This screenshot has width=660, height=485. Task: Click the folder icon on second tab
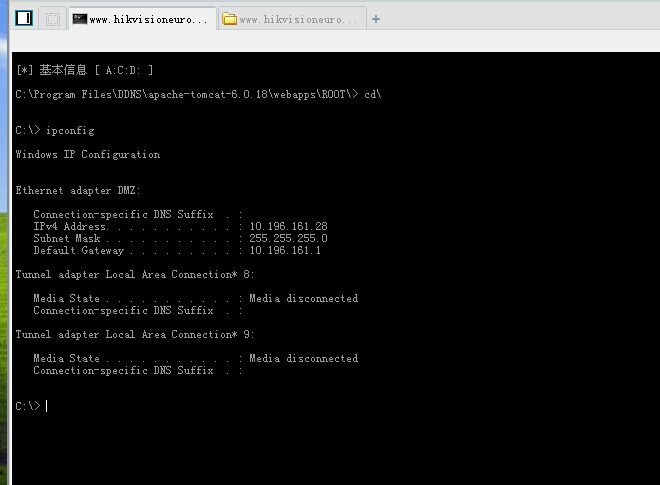click(x=229, y=19)
